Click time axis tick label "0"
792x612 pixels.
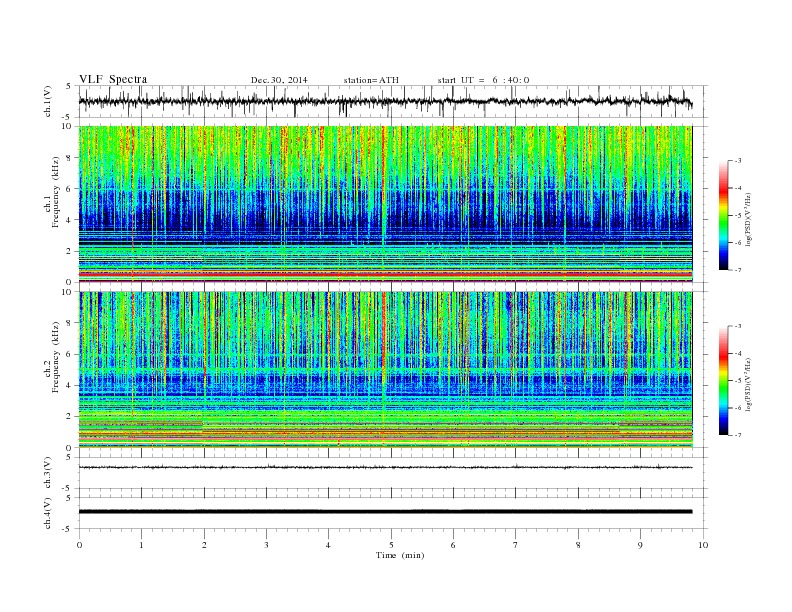pos(79,545)
